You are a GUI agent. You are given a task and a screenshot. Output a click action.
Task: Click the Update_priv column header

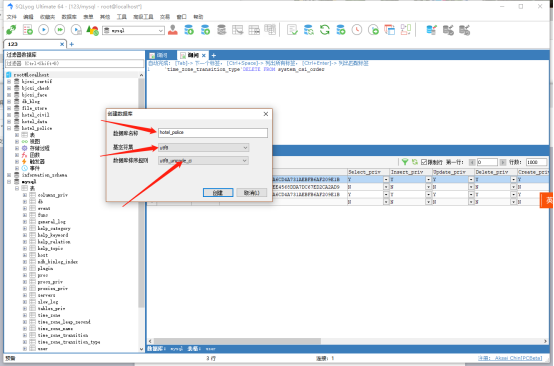pyautogui.click(x=454, y=172)
